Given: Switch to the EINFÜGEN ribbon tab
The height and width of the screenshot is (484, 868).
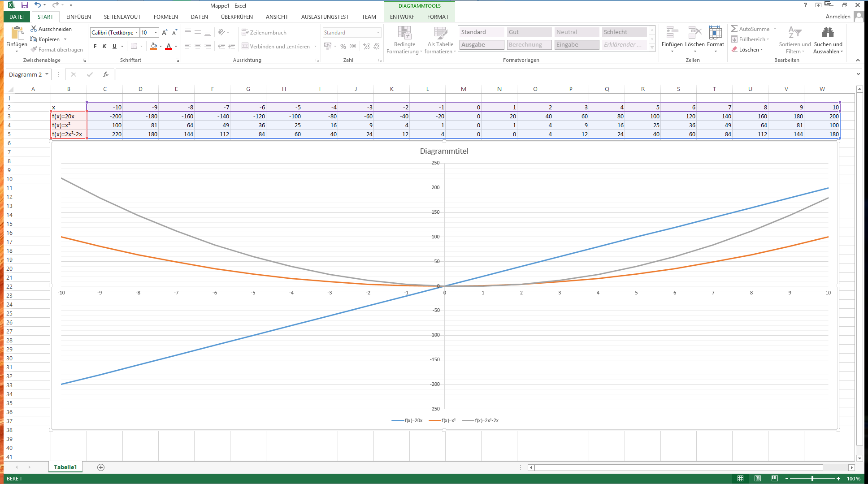Looking at the screenshot, I should click(78, 17).
